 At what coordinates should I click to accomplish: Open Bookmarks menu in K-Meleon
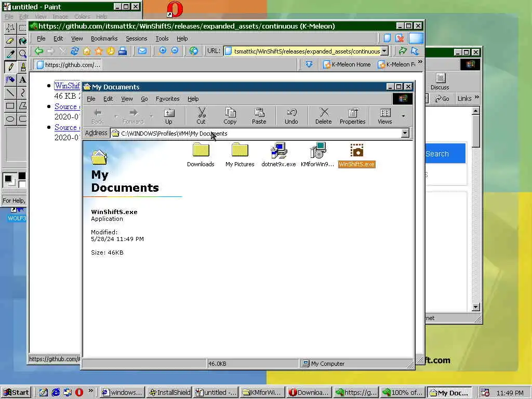coord(104,38)
